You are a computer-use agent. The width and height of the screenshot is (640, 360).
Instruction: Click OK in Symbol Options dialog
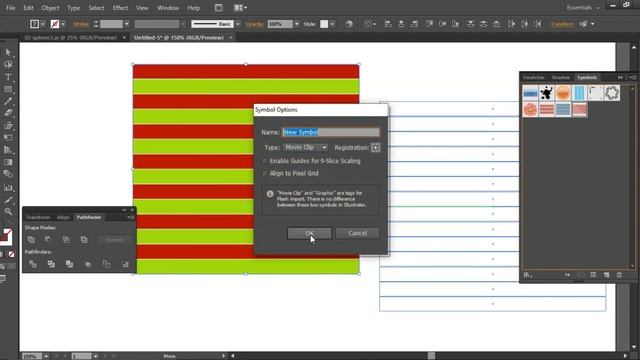(x=309, y=233)
